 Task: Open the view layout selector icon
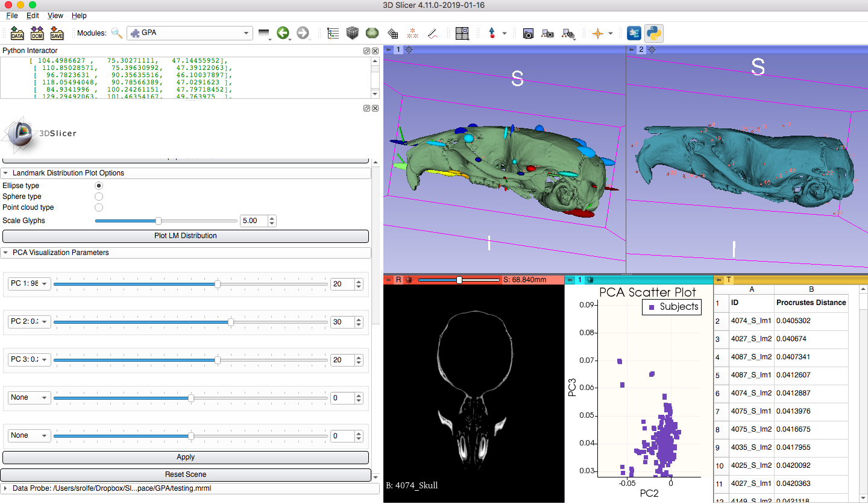(x=462, y=33)
